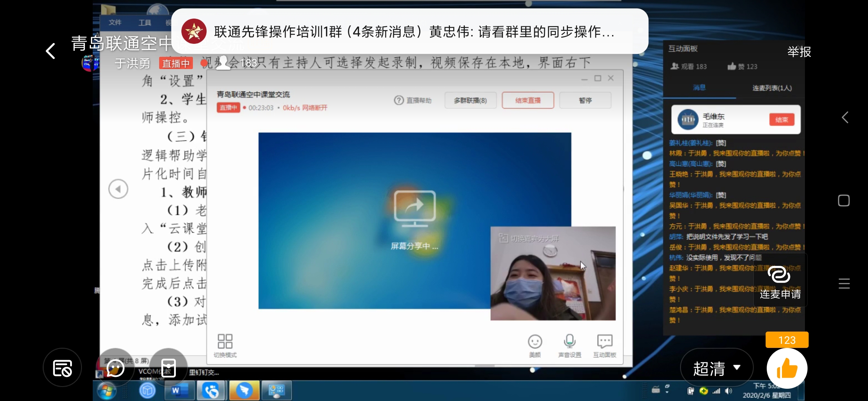Open the 多群联播(8) options button
Screen dimensions: 868x401
coord(470,100)
